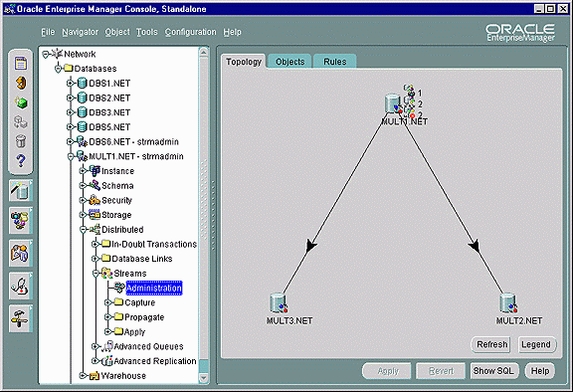Open the hammer and wrench tools drawer icon

point(21,318)
